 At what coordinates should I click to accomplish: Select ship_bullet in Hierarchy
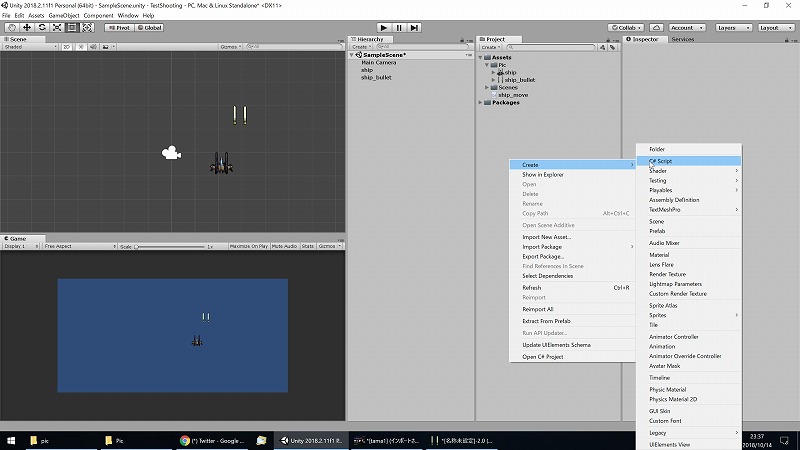pos(376,78)
